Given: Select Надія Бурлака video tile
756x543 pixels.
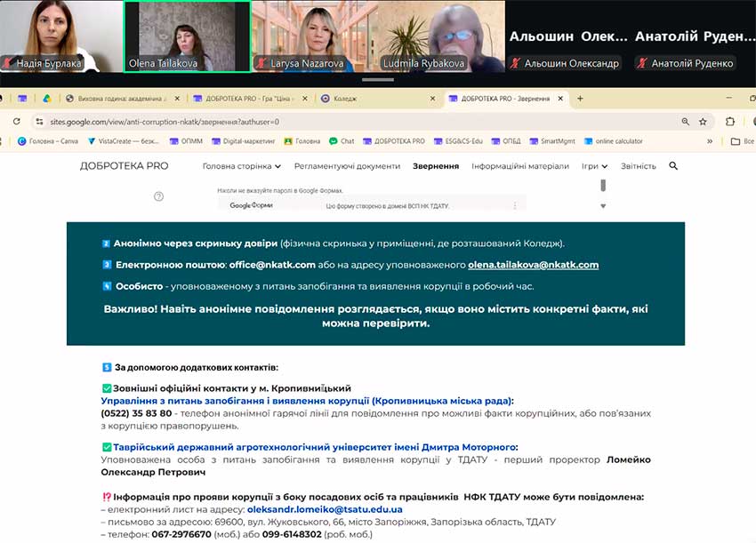Looking at the screenshot, I should pos(61,36).
